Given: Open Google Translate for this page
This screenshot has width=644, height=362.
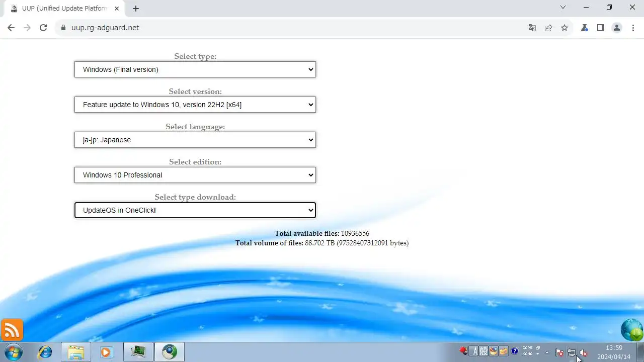Looking at the screenshot, I should [x=532, y=28].
